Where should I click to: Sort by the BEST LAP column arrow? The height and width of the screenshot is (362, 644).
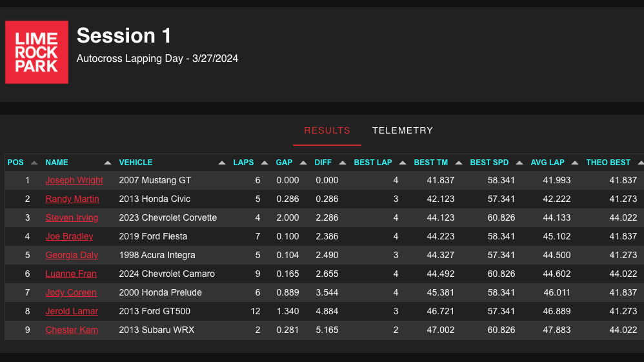tap(402, 163)
